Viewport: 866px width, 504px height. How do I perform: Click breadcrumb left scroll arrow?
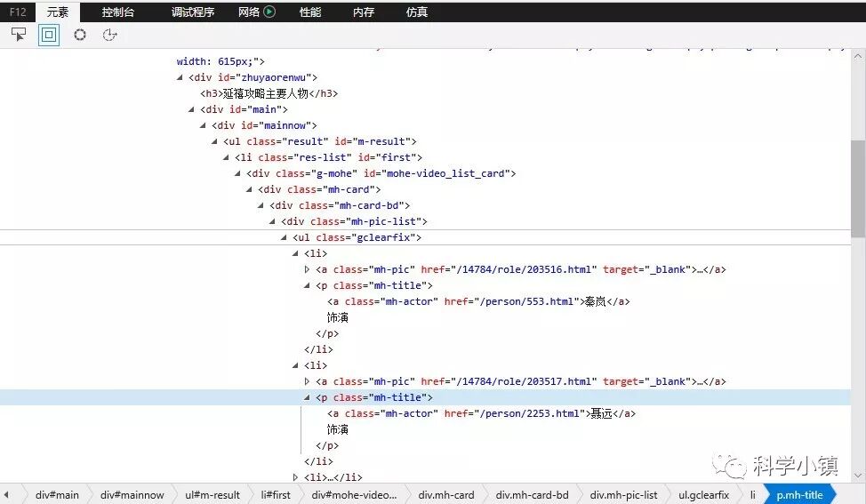tap(6, 494)
